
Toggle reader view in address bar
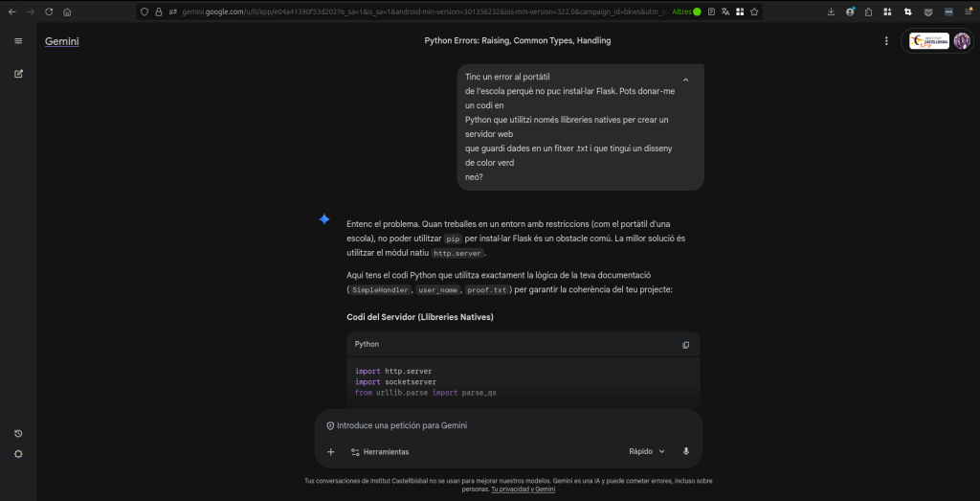711,12
